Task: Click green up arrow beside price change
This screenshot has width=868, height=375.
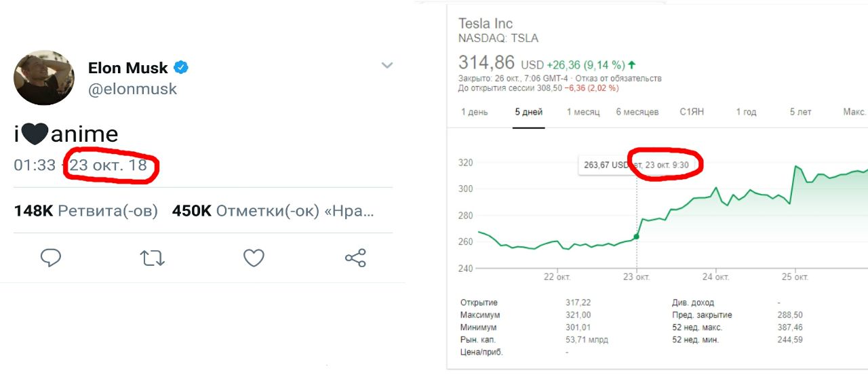Action: click(x=632, y=65)
